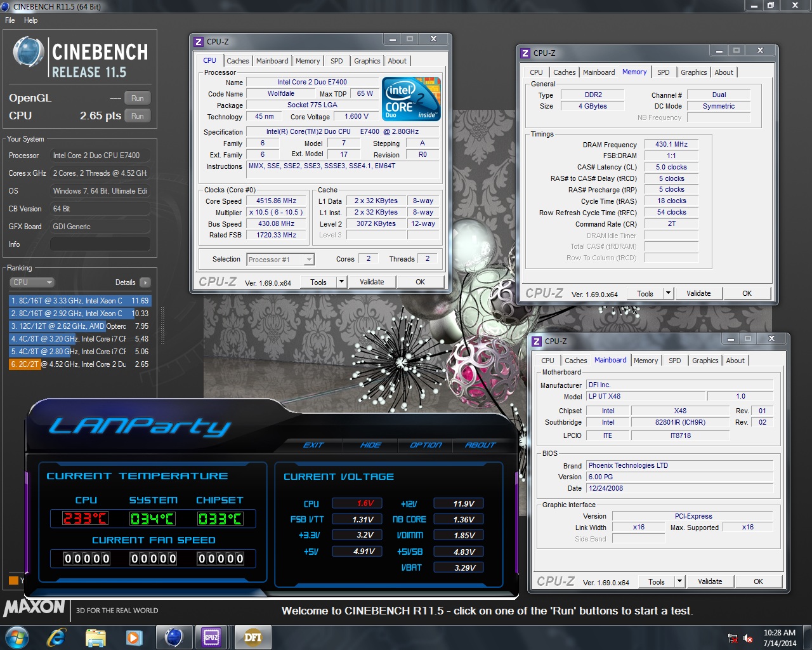Click Tools button in CPU window
This screenshot has height=650, width=812.
(318, 282)
